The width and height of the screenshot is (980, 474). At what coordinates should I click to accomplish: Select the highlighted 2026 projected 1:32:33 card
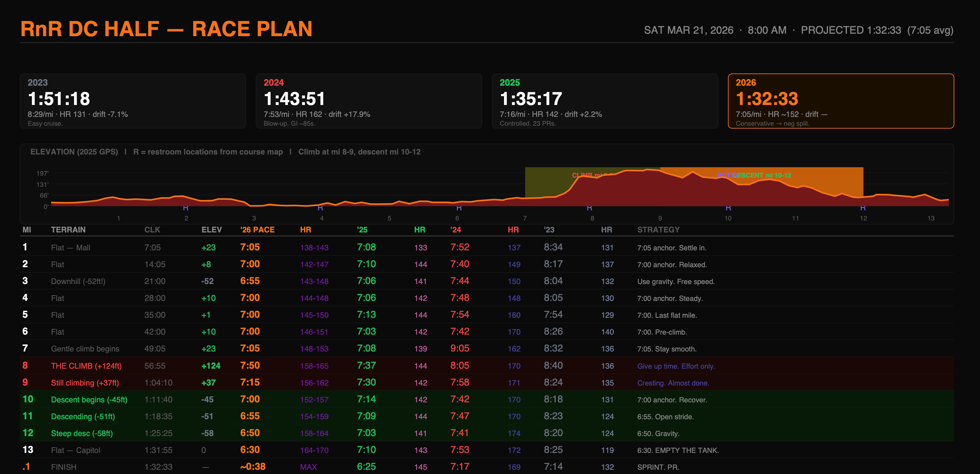click(840, 101)
